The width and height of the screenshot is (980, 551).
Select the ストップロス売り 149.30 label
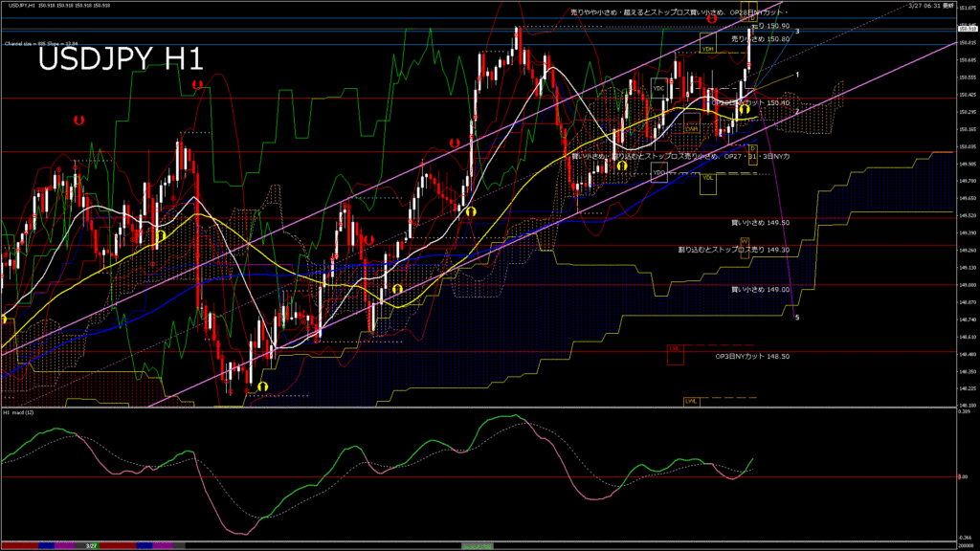click(734, 249)
